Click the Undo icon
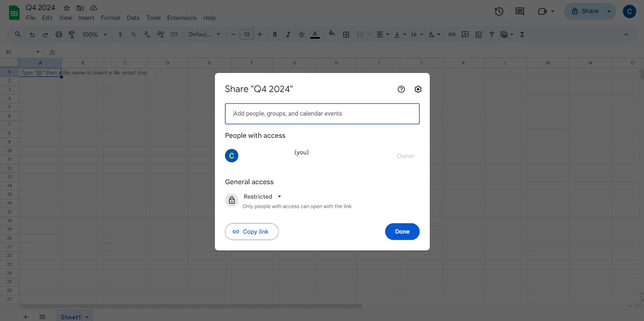Screen dimensions: 644x321 (32, 35)
